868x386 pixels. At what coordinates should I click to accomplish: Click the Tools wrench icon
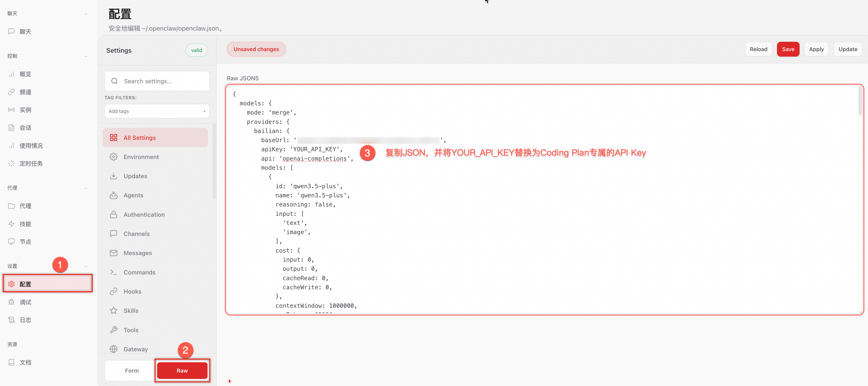[x=114, y=330]
